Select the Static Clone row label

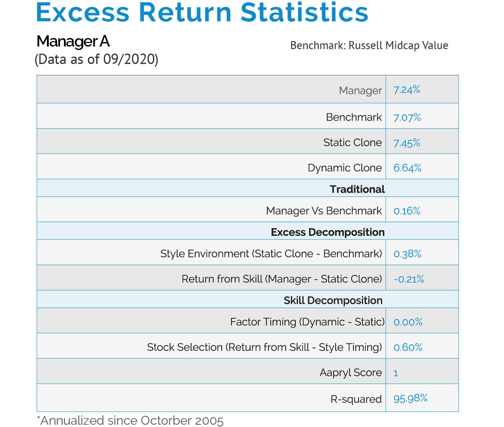(352, 143)
